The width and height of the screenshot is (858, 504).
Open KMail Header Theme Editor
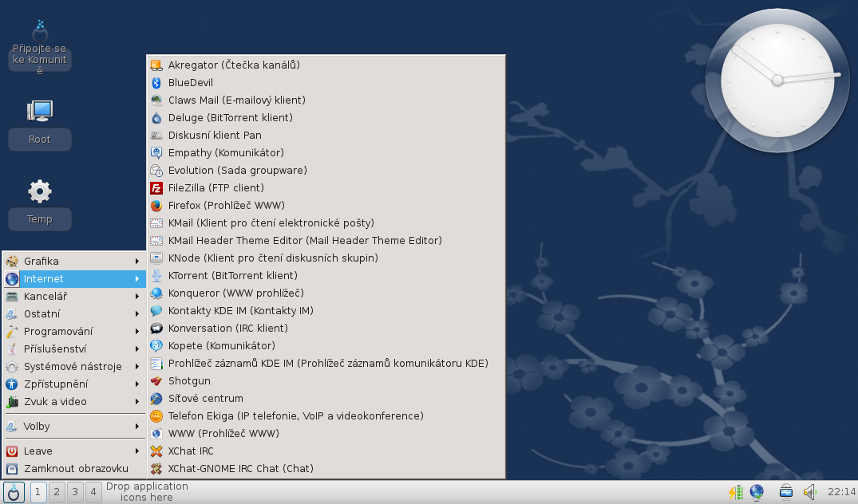[326, 241]
